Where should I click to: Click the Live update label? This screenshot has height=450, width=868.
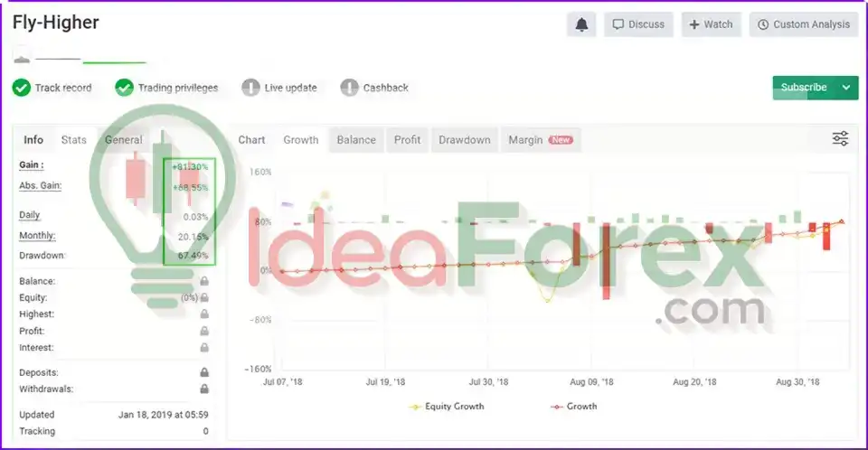tap(290, 88)
